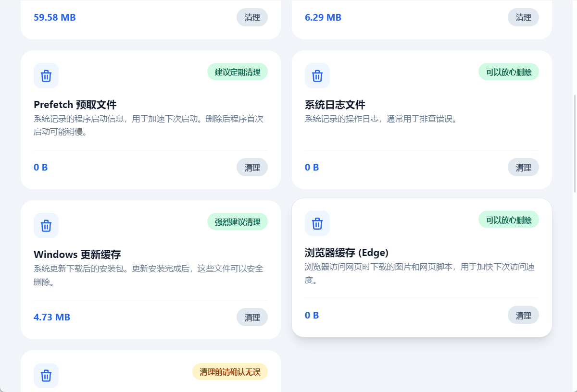Click the 可以放心删除 badge on 系统日志文件
This screenshot has height=392, width=577.
tap(509, 72)
